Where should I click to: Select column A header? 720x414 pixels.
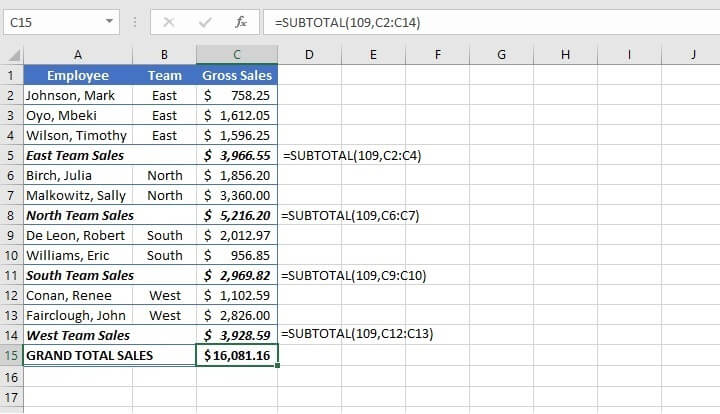click(x=78, y=55)
